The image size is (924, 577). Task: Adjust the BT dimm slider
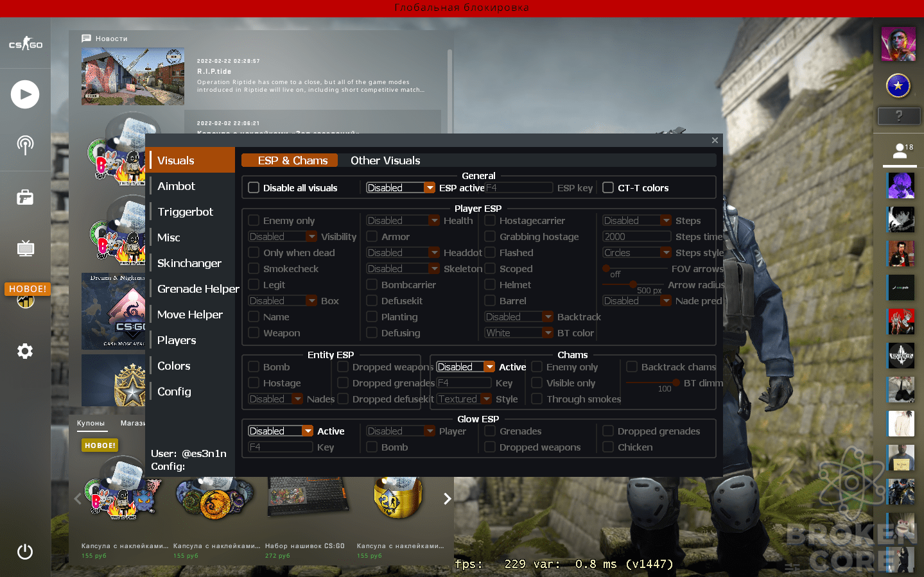tap(652, 383)
